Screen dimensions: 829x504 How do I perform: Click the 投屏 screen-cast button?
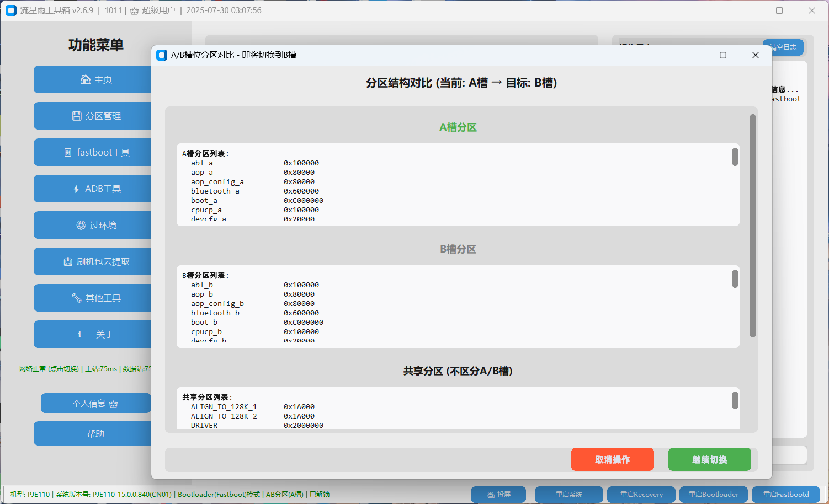498,495
